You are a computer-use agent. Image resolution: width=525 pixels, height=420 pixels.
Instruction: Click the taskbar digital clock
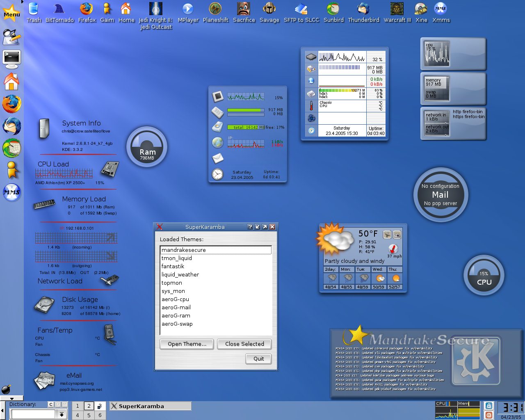tap(511, 408)
